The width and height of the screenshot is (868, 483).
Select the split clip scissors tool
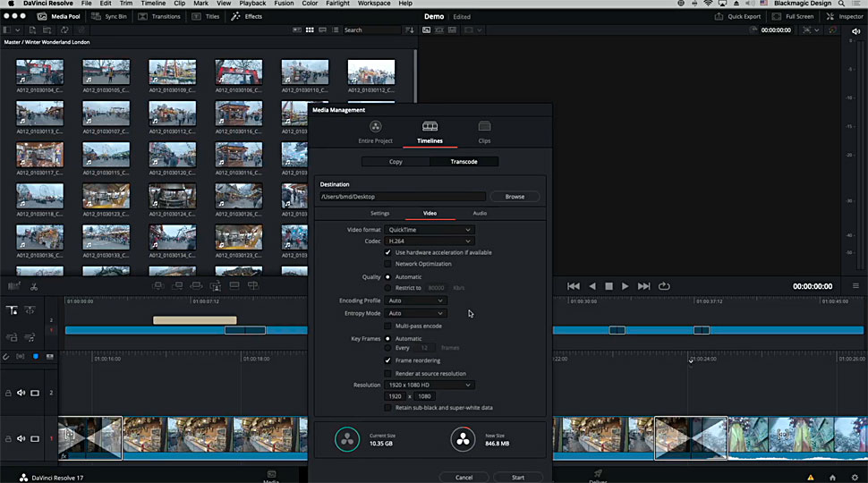coord(34,286)
